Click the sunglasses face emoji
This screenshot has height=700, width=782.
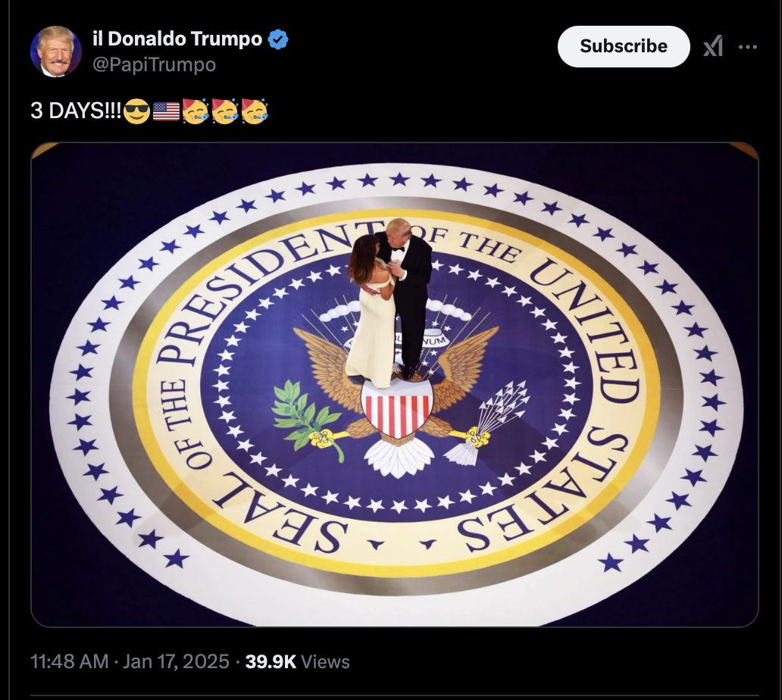(136, 111)
